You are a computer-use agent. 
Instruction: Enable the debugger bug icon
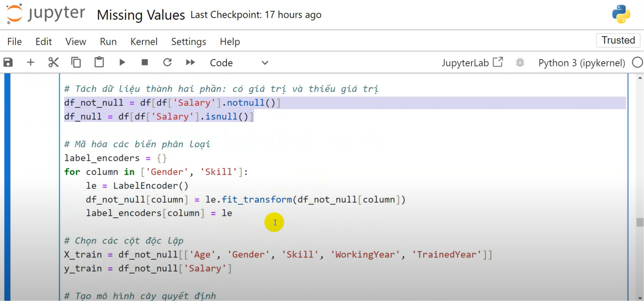(520, 62)
